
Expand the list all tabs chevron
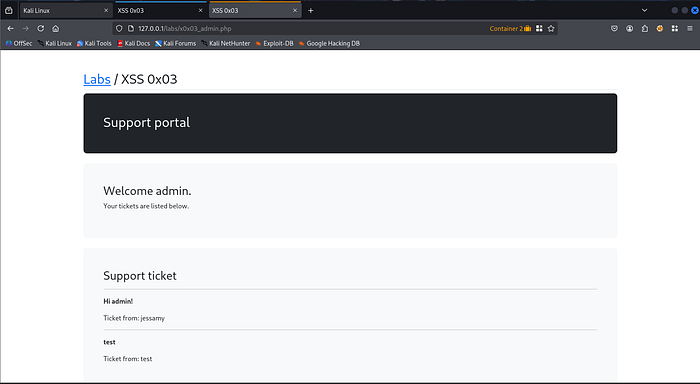[x=645, y=10]
